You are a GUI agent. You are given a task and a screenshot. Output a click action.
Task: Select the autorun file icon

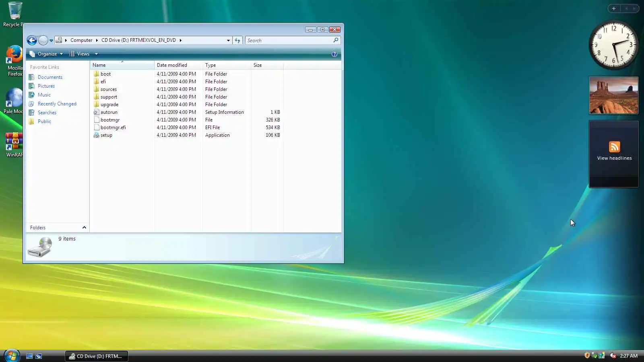(96, 112)
